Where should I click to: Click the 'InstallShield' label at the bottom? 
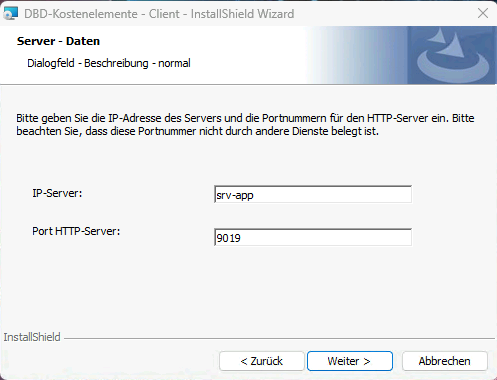pos(32,337)
